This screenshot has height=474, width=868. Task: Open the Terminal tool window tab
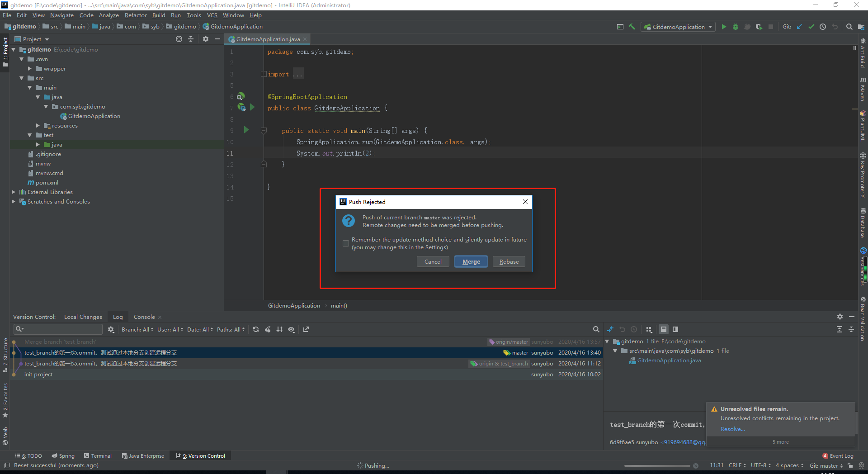98,456
